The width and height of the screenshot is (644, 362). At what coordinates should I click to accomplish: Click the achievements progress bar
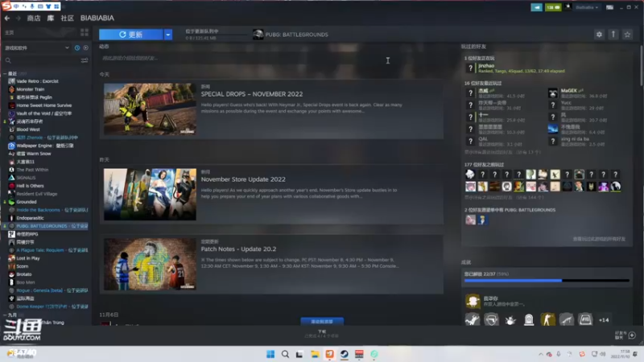click(547, 280)
